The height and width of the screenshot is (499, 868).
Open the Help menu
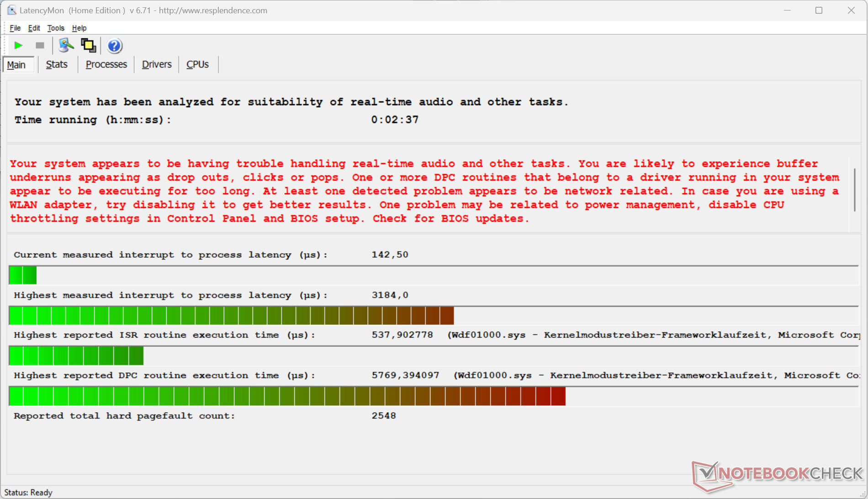[79, 28]
